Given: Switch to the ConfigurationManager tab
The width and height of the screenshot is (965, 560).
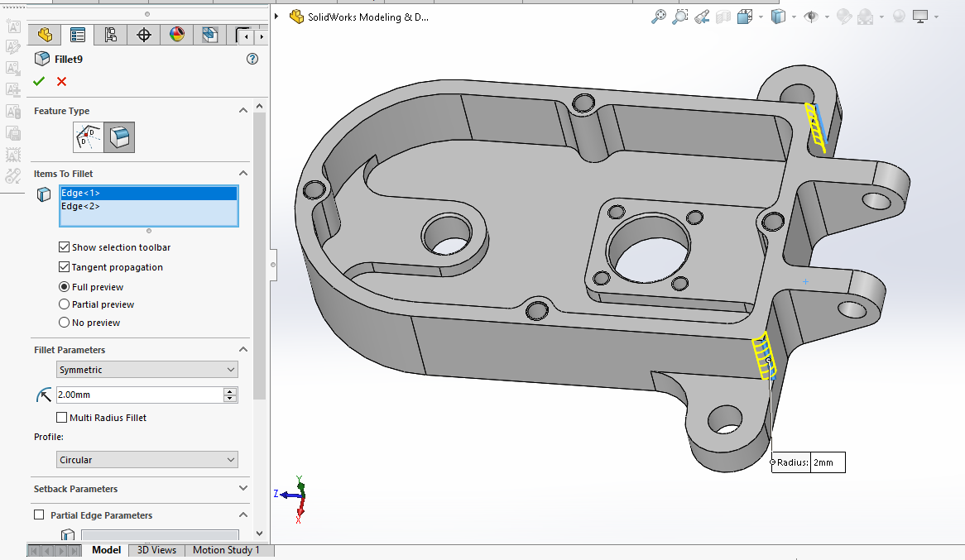Looking at the screenshot, I should [x=111, y=35].
